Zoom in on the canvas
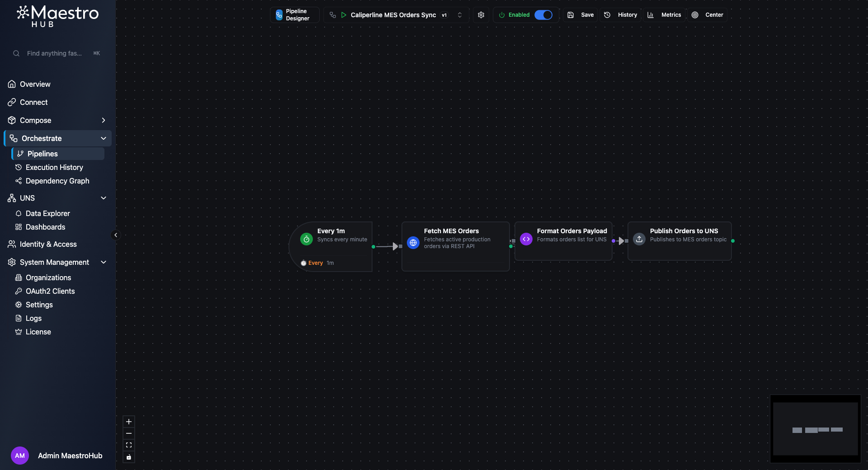The image size is (868, 470). click(129, 422)
